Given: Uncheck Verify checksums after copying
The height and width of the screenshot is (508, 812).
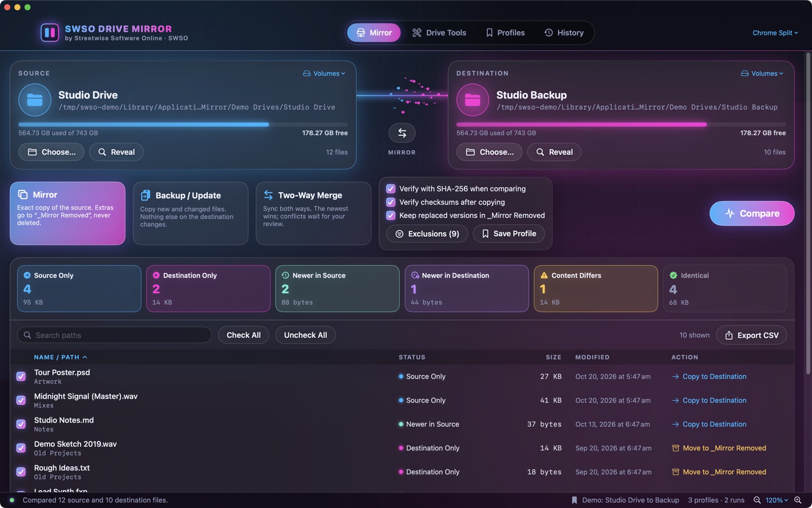Looking at the screenshot, I should pos(391,202).
